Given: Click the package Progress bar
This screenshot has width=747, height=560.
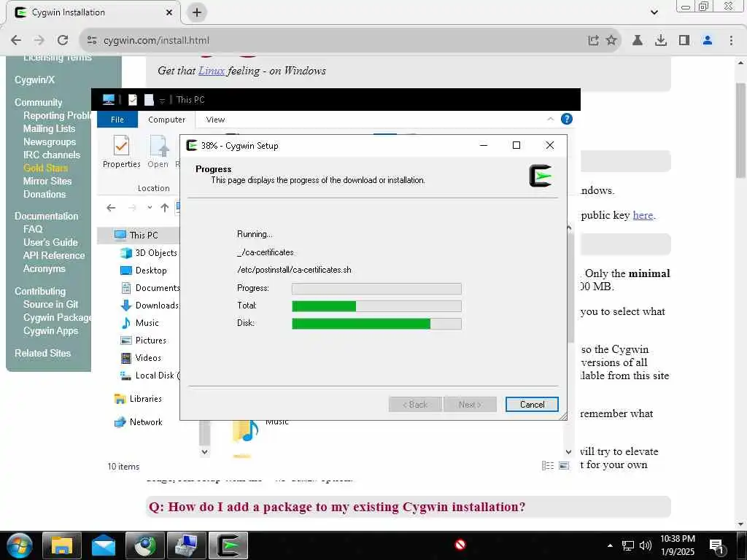Looking at the screenshot, I should click(x=376, y=289).
